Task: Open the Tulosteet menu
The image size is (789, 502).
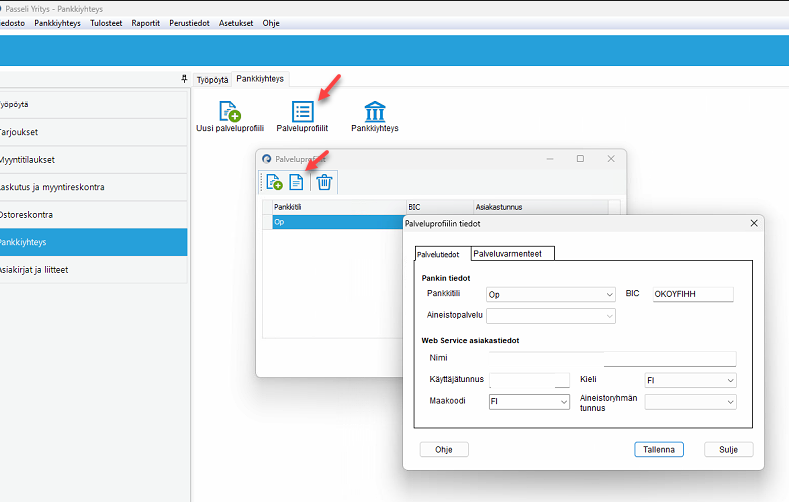Action: tap(106, 23)
